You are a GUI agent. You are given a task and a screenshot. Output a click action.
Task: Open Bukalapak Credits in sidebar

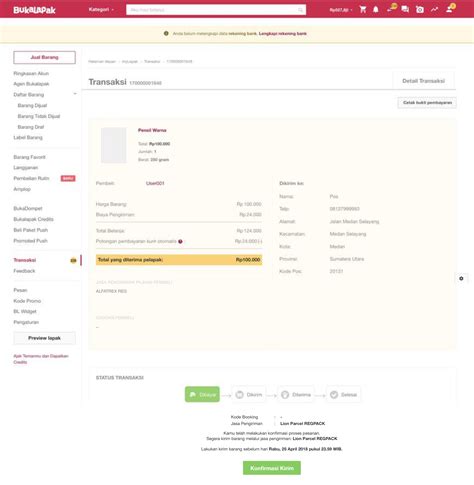(x=33, y=219)
